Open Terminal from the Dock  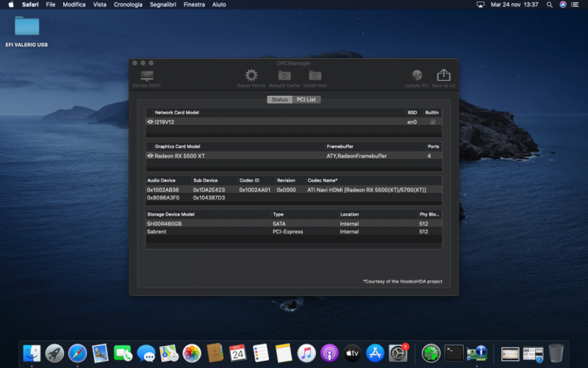coord(454,353)
